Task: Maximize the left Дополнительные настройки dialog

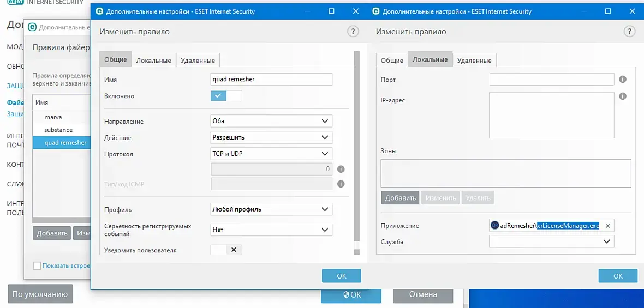Action: coord(331,11)
